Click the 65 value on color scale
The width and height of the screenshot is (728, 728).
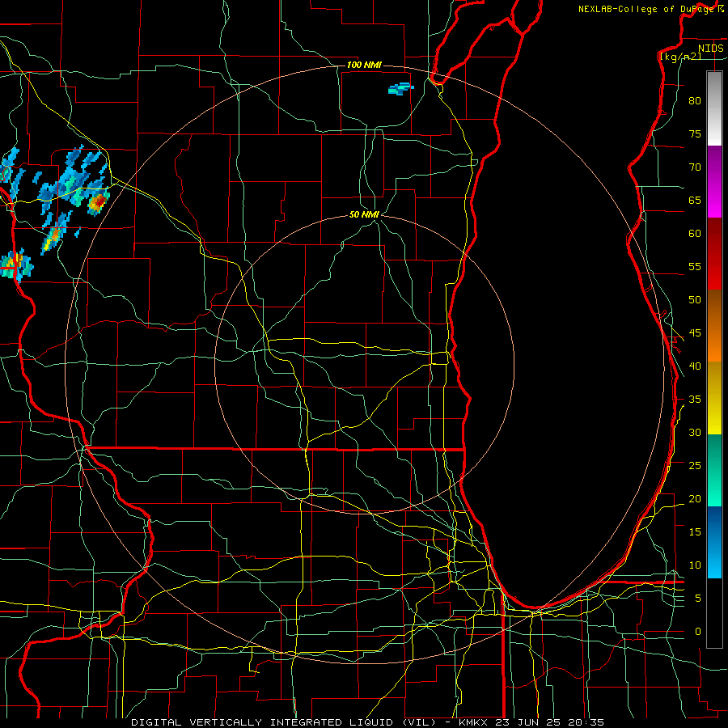click(695, 201)
